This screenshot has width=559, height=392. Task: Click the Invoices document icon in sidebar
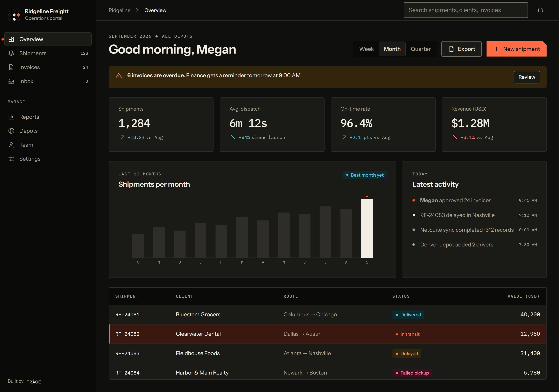coord(11,67)
